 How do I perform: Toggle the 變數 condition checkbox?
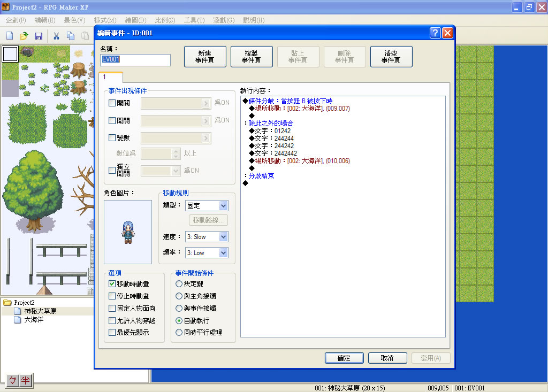click(112, 137)
